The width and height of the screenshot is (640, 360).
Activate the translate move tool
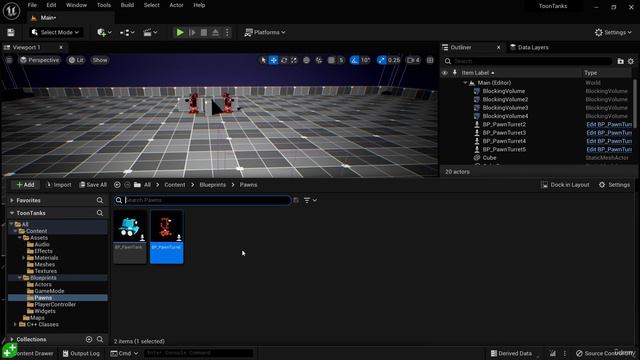[273, 60]
